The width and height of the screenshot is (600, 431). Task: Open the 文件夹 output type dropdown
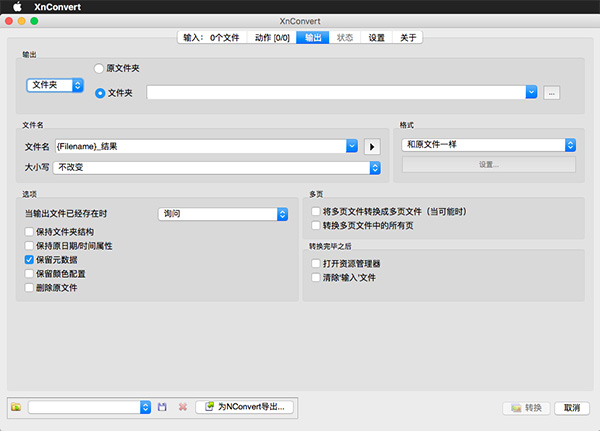coord(55,85)
